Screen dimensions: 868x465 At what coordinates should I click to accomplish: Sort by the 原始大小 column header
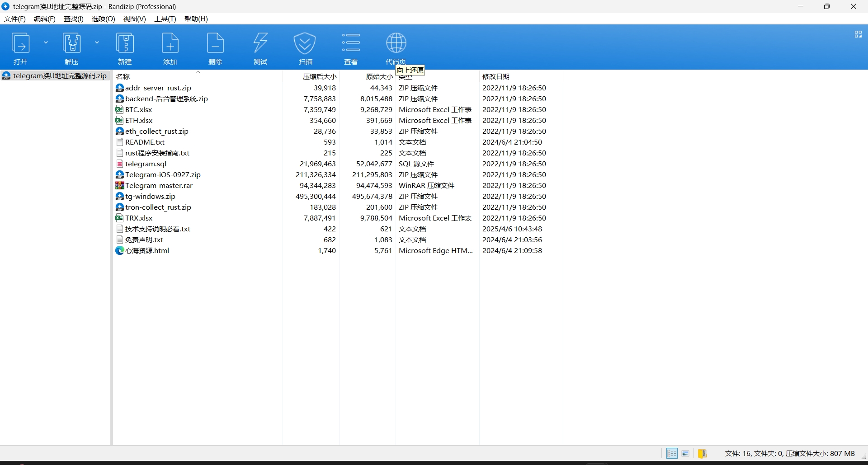pos(379,76)
